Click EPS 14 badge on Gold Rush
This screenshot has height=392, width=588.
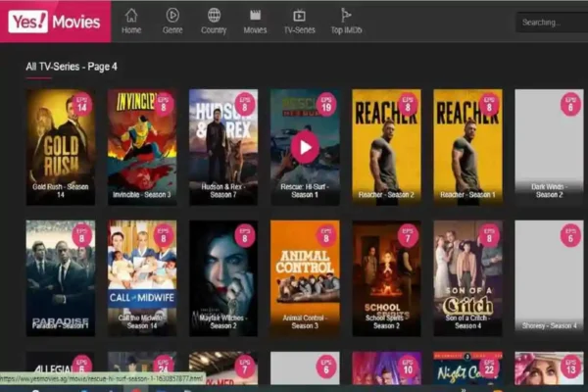click(81, 104)
